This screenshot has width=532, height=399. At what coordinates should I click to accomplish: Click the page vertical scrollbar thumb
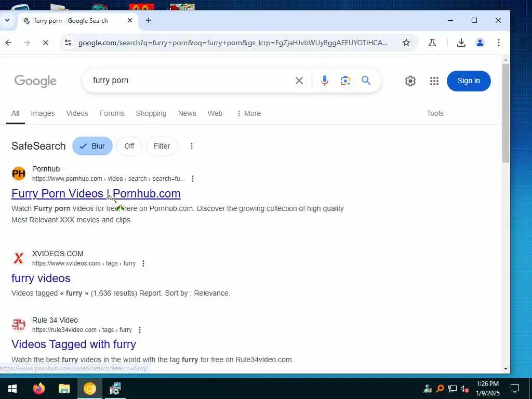(x=506, y=114)
